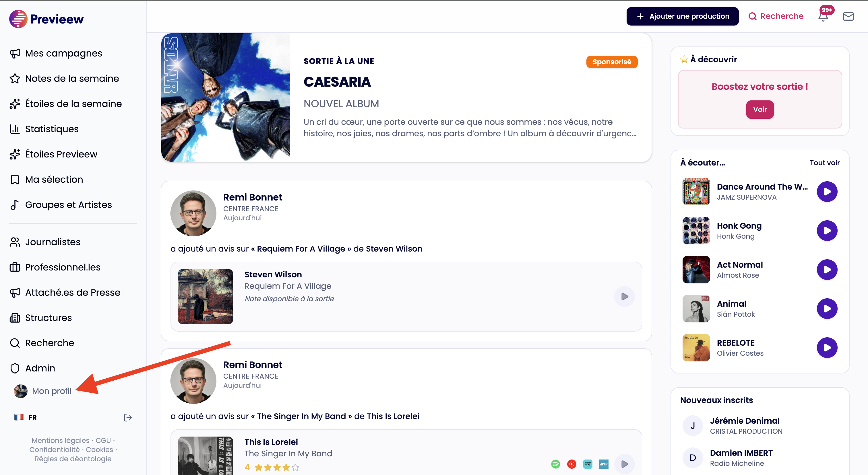Open Ma sélection

coord(54,180)
